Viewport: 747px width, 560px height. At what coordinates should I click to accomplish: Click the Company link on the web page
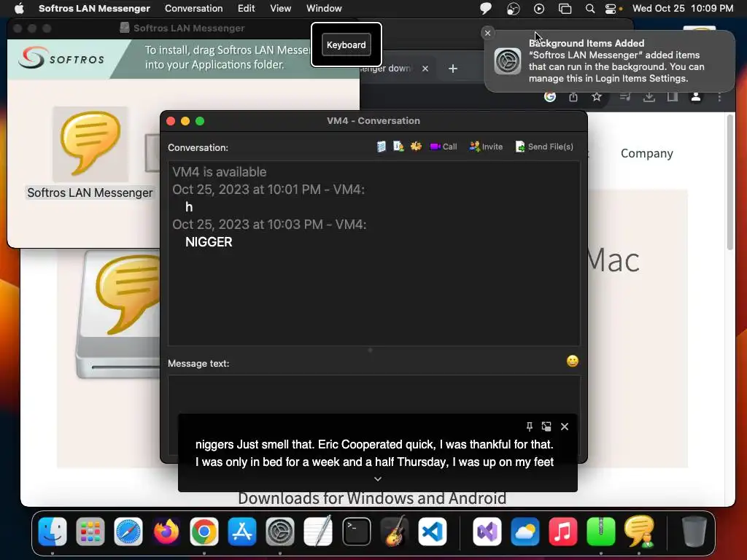point(646,153)
